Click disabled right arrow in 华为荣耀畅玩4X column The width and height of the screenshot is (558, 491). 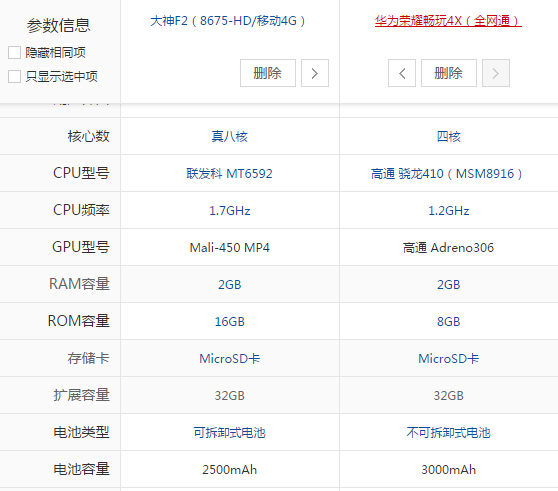tap(496, 73)
